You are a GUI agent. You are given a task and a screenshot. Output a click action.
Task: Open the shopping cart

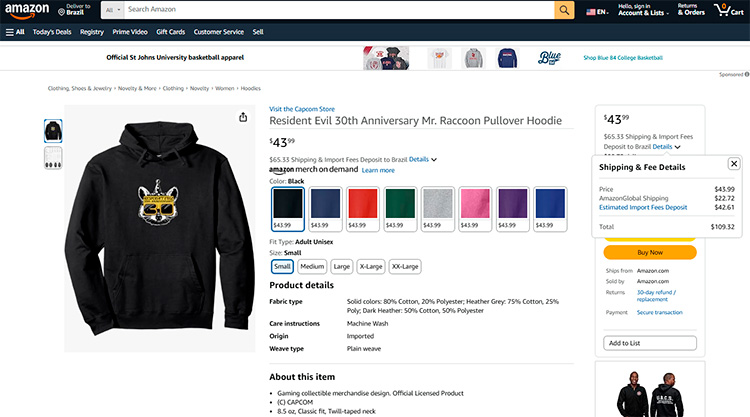coord(729,11)
